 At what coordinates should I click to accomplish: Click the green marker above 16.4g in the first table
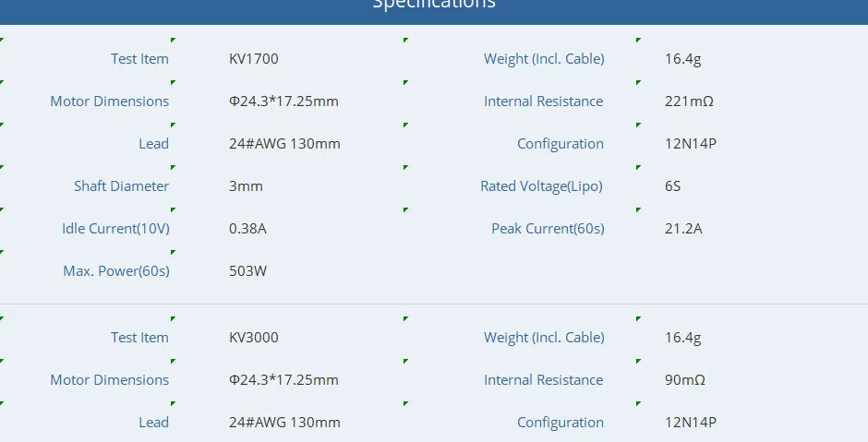638,40
